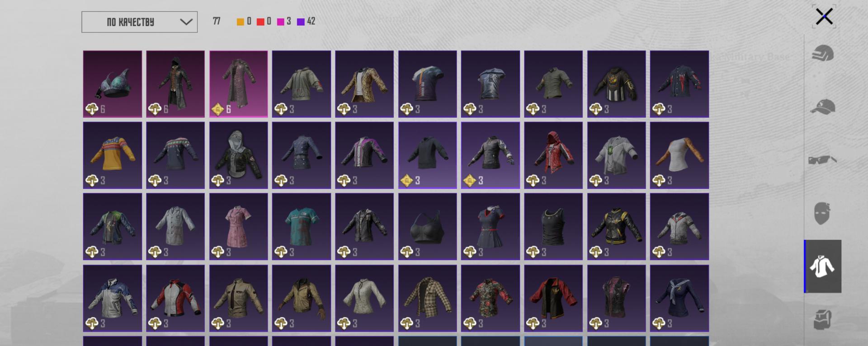Switch to the face mask category
The image size is (868, 346).
pos(822,213)
